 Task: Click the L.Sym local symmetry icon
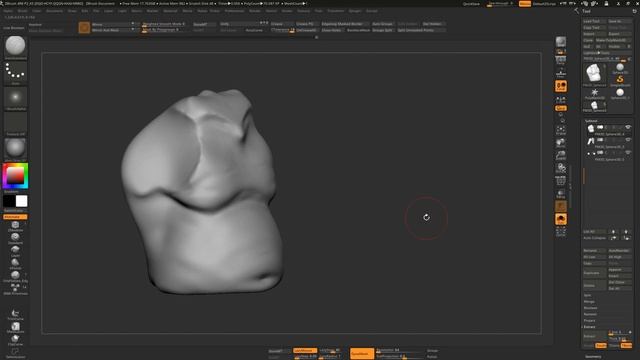pos(561,99)
